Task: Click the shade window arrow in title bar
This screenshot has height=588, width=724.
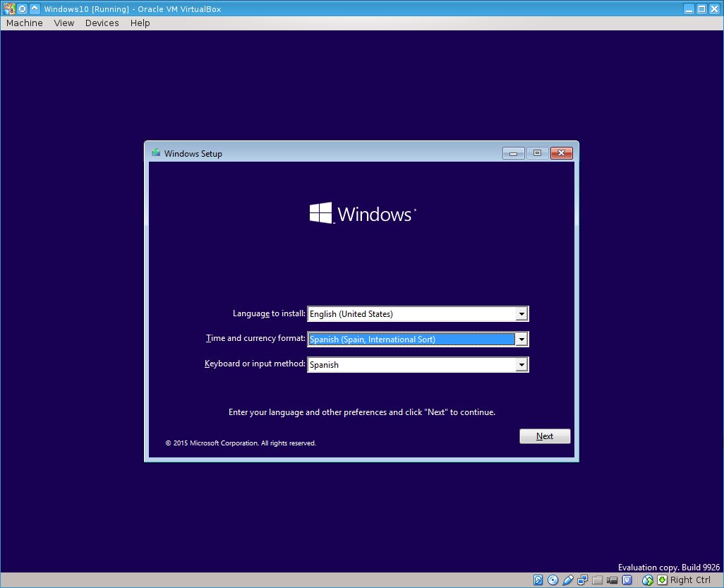Action: [35, 8]
